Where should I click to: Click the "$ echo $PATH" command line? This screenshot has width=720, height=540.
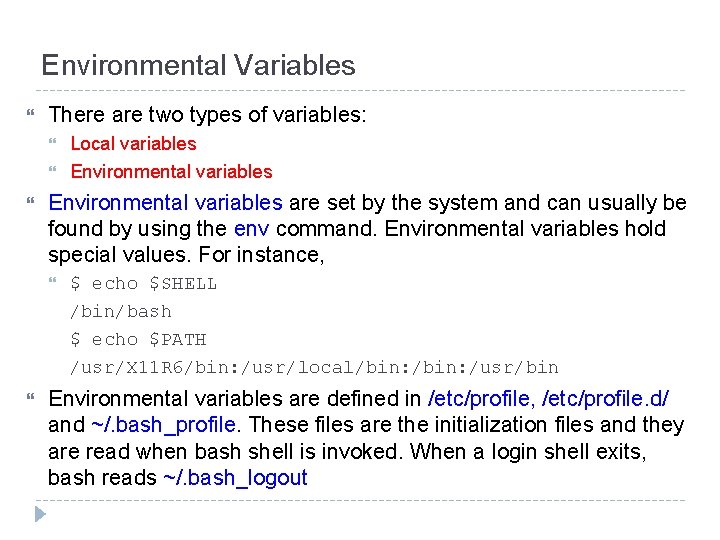(138, 340)
